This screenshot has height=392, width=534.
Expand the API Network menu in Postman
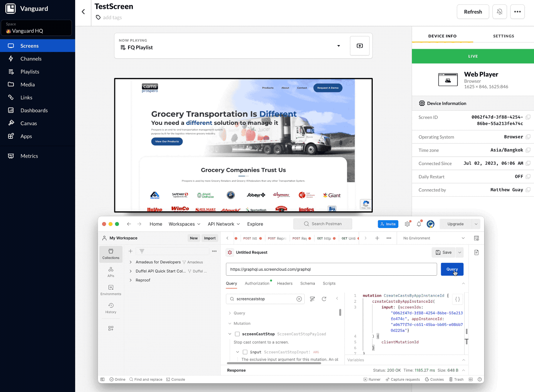pos(224,224)
